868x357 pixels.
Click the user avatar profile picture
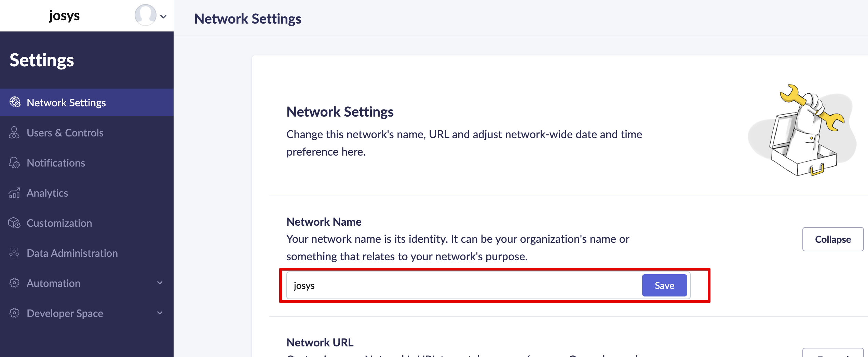pyautogui.click(x=145, y=15)
